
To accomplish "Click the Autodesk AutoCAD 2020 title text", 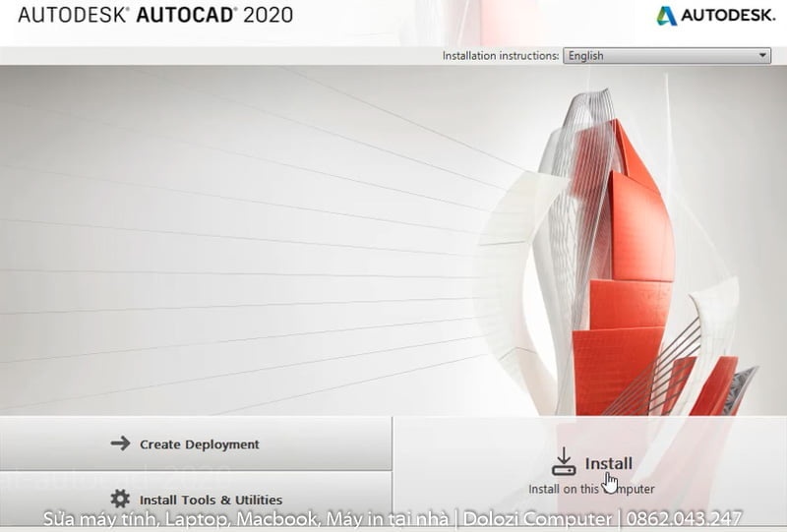I will [155, 15].
